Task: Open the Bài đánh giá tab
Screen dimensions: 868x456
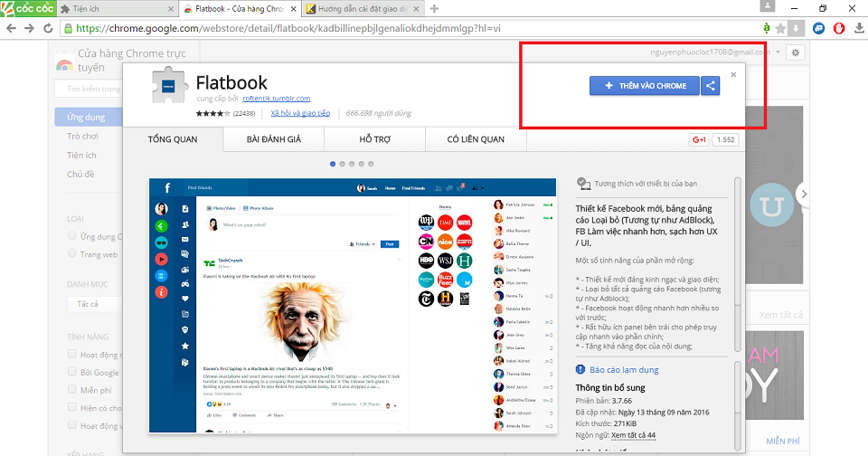Action: 274,139
